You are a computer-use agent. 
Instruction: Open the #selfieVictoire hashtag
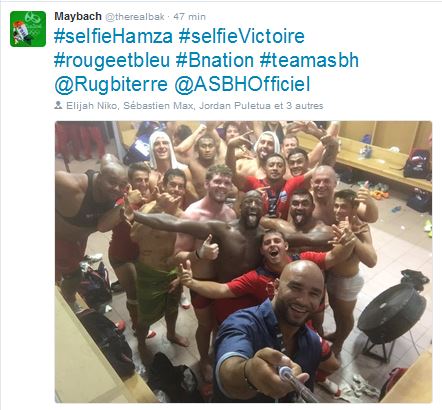(x=242, y=36)
